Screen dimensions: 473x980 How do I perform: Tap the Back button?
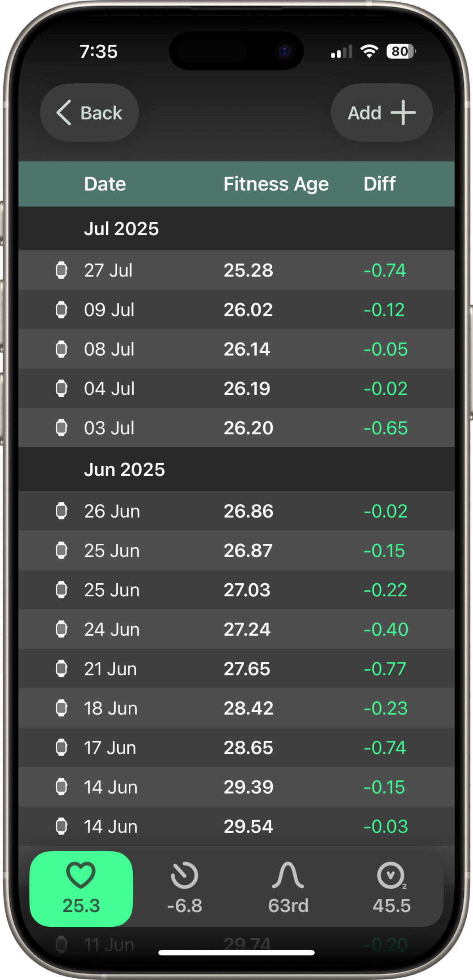[x=89, y=113]
